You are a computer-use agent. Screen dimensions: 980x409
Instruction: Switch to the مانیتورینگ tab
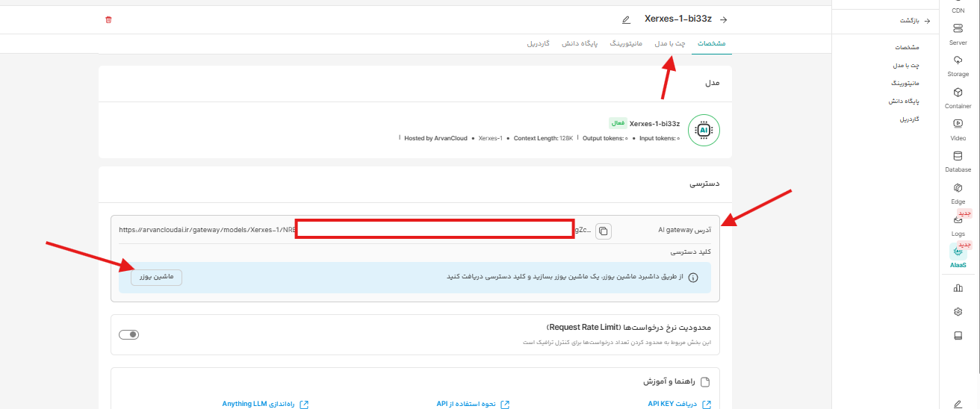click(626, 44)
